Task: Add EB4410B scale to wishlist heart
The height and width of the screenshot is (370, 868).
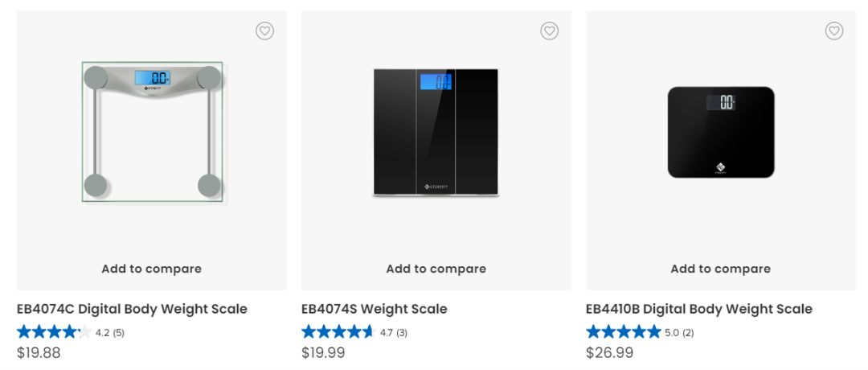Action: [833, 31]
